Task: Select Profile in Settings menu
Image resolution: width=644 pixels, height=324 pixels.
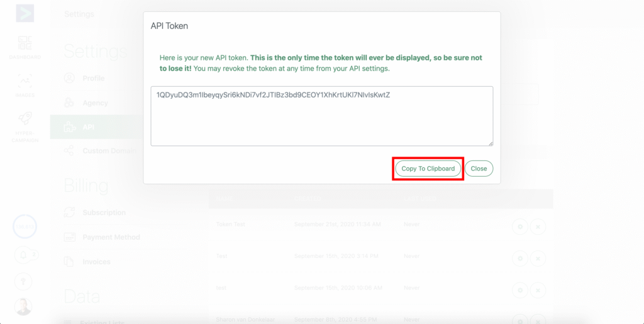Action: 93,79
